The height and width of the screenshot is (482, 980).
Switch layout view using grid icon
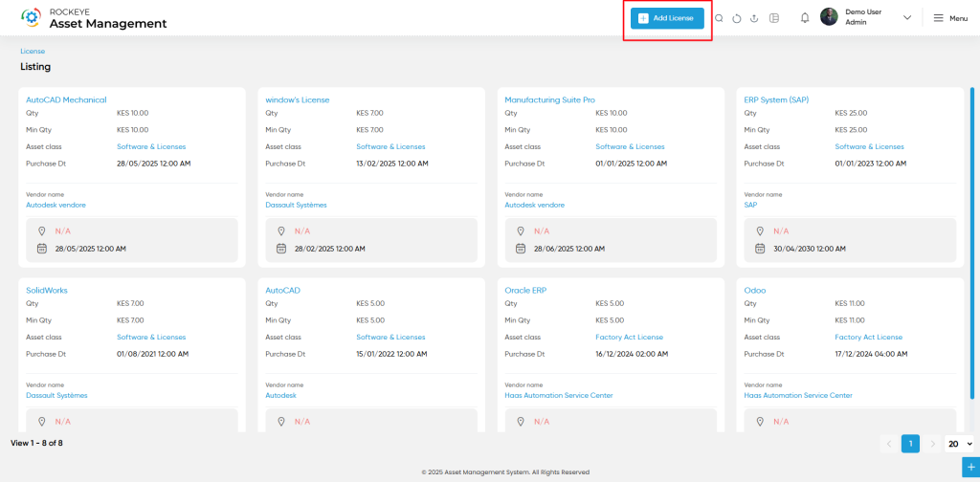pos(773,18)
